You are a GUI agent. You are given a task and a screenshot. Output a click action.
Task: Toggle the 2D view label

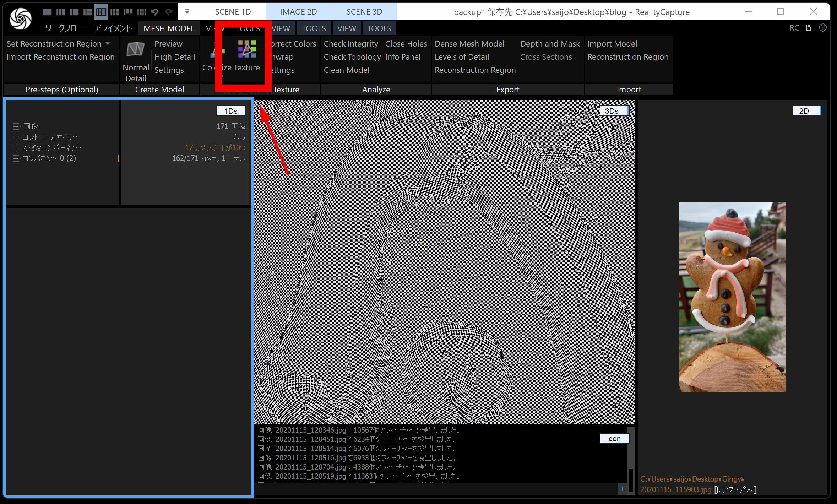tap(804, 111)
